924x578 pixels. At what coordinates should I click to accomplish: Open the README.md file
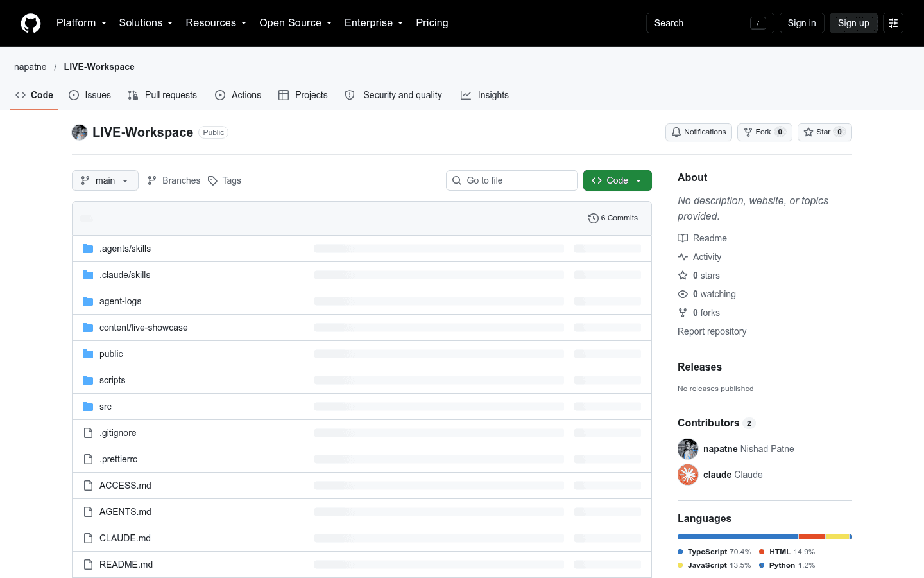point(126,565)
